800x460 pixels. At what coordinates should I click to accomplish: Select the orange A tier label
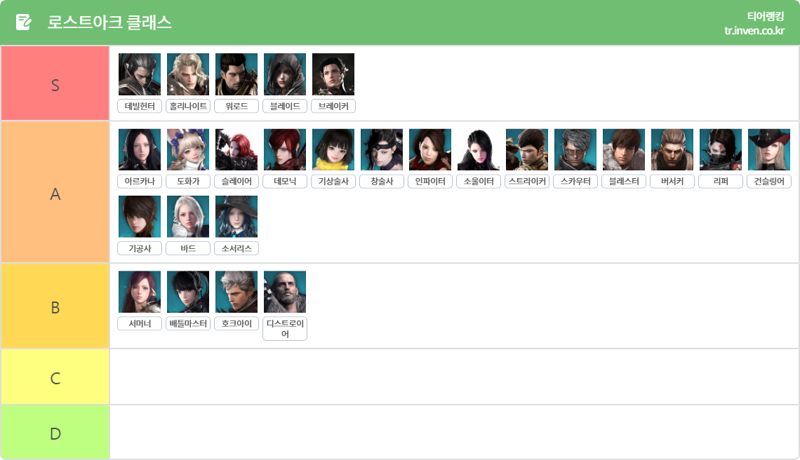(55, 192)
